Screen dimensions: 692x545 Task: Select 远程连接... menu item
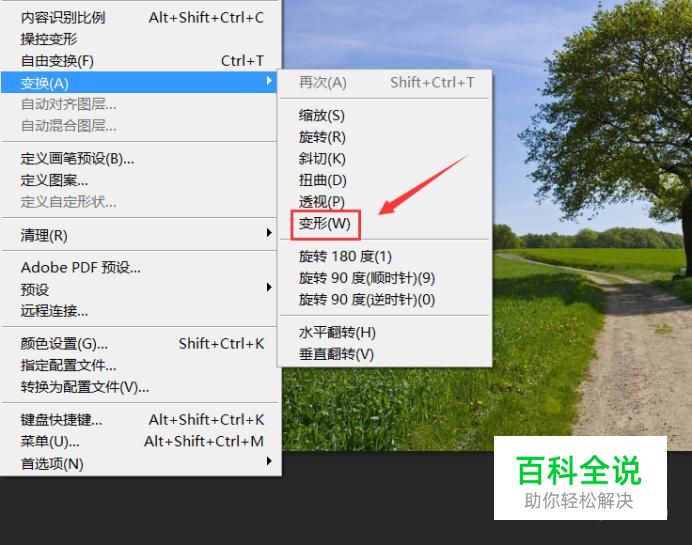[140, 311]
